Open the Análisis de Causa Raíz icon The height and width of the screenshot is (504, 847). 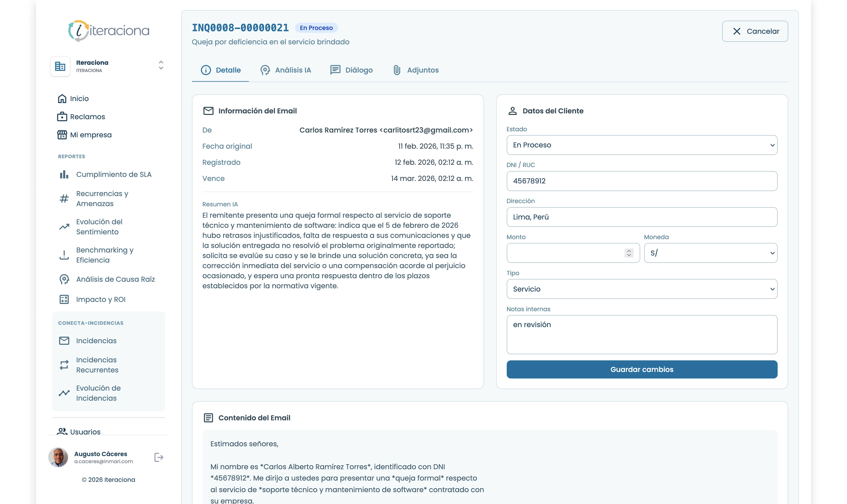coord(64,279)
